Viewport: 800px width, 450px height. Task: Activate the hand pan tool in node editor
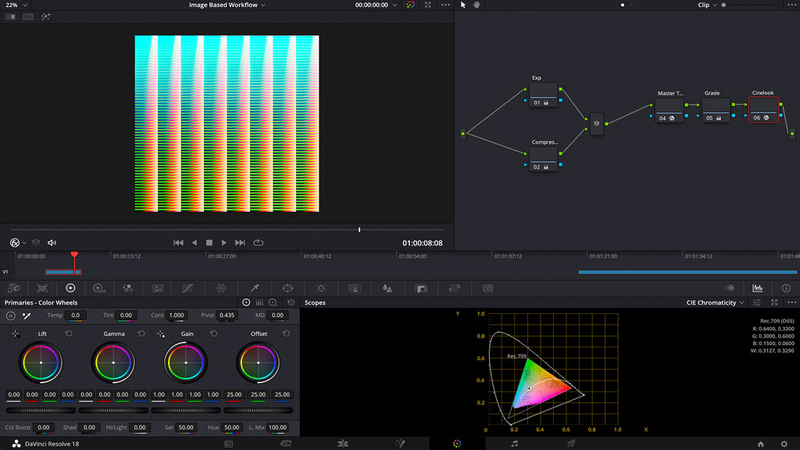tap(477, 5)
